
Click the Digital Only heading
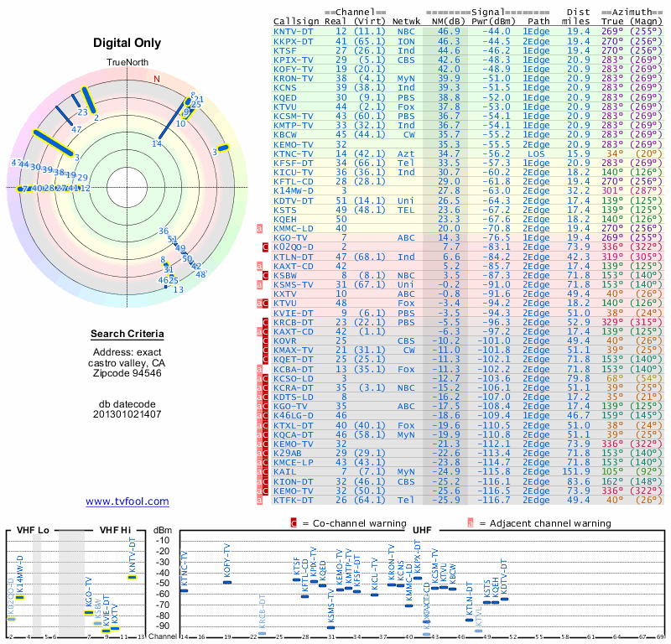[127, 43]
